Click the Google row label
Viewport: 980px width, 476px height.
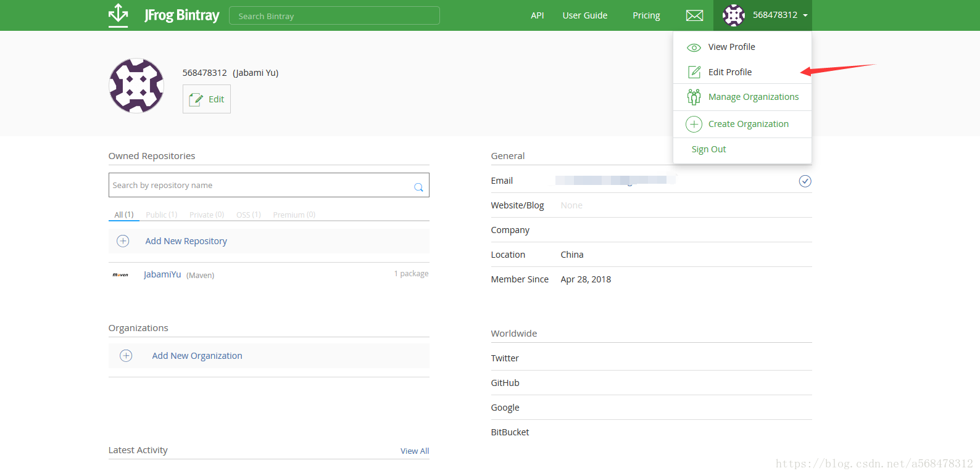coord(505,408)
